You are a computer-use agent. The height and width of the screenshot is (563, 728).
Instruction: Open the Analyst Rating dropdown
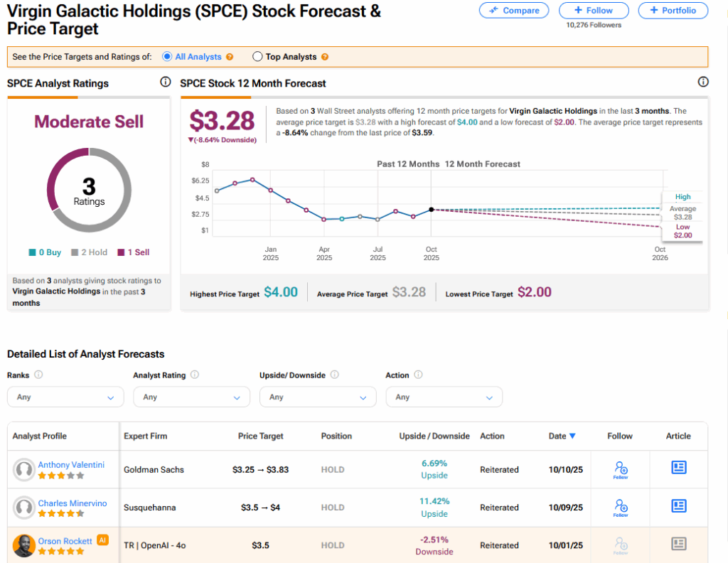191,397
